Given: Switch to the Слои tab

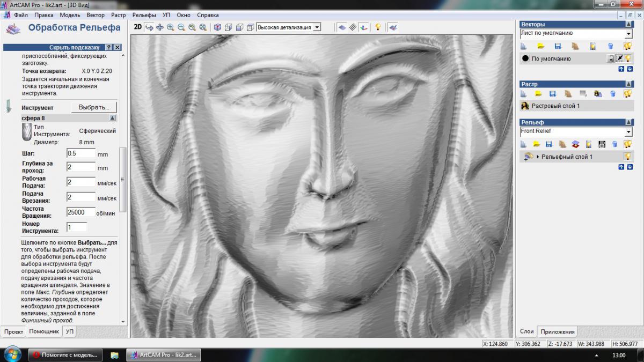Looking at the screenshot, I should 527,331.
